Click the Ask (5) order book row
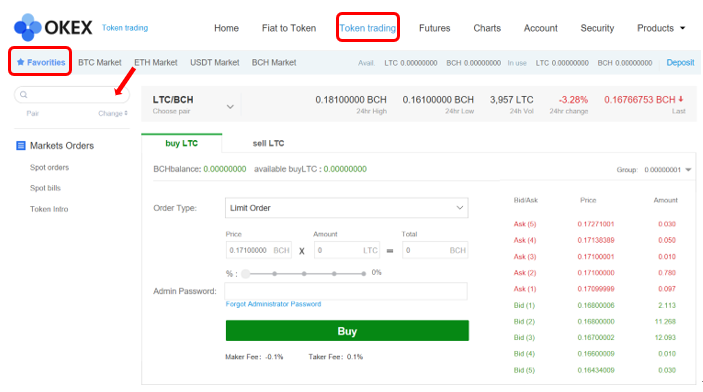The image size is (703, 392). (x=595, y=224)
